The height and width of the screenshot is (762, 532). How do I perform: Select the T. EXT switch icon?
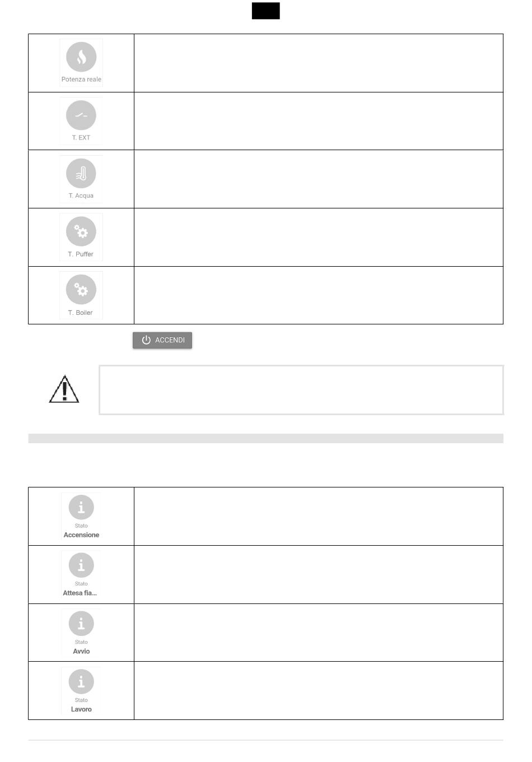coord(81,115)
